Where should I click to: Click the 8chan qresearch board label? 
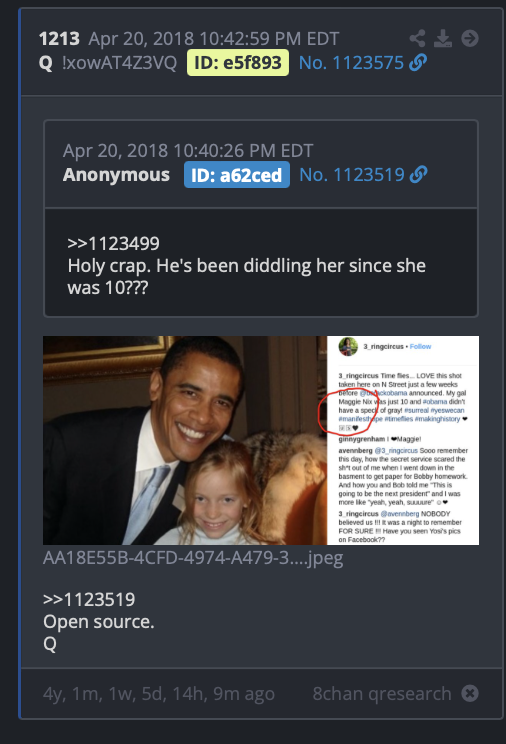click(382, 693)
